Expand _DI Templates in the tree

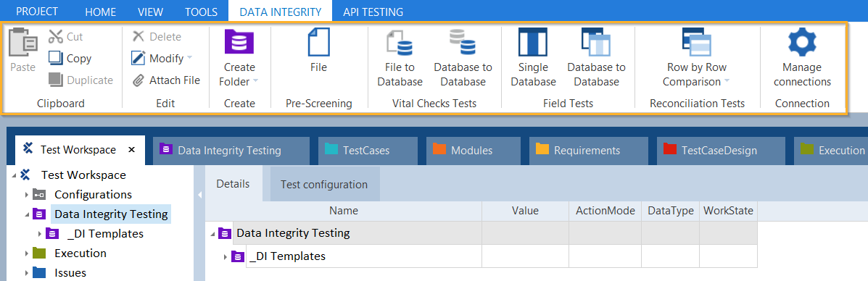point(39,234)
